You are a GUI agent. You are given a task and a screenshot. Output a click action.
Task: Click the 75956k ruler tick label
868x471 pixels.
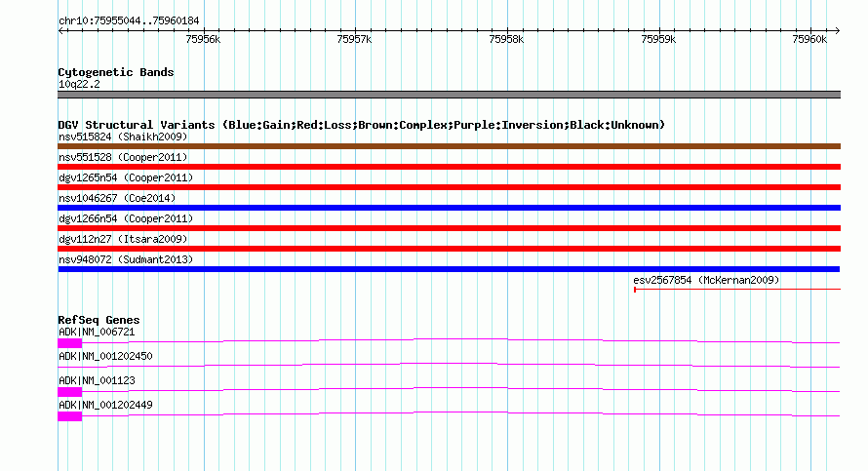[203, 39]
